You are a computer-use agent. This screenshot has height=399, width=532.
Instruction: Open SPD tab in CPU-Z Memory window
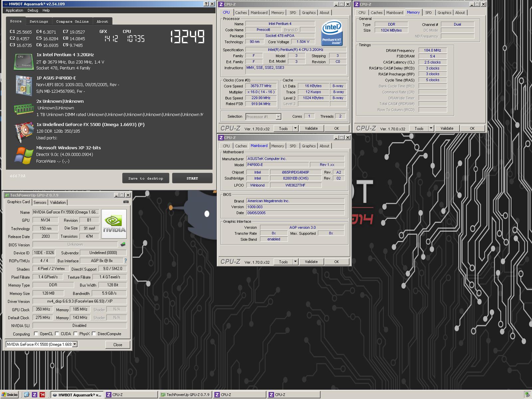(429, 13)
